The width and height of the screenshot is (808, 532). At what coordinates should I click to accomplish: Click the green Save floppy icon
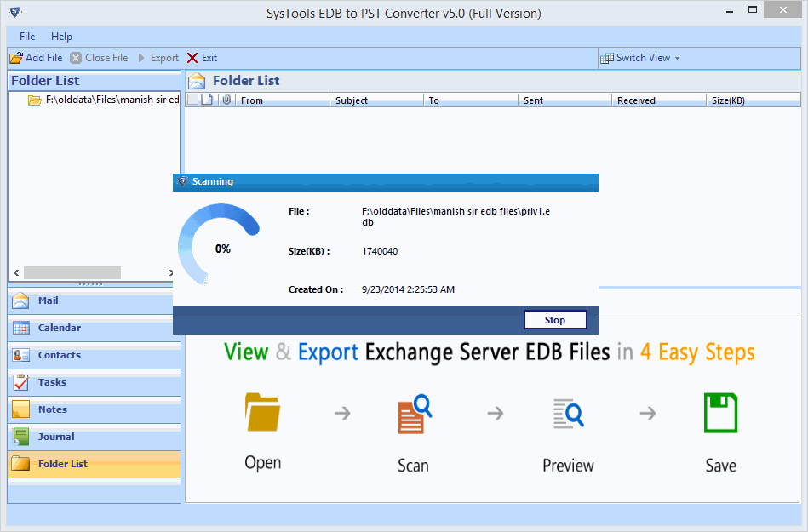pyautogui.click(x=721, y=413)
